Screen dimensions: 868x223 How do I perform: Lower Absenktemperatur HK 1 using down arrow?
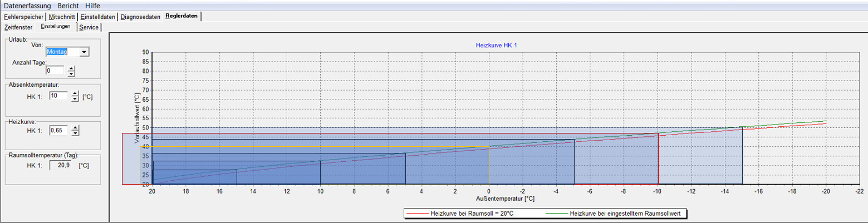75,98
